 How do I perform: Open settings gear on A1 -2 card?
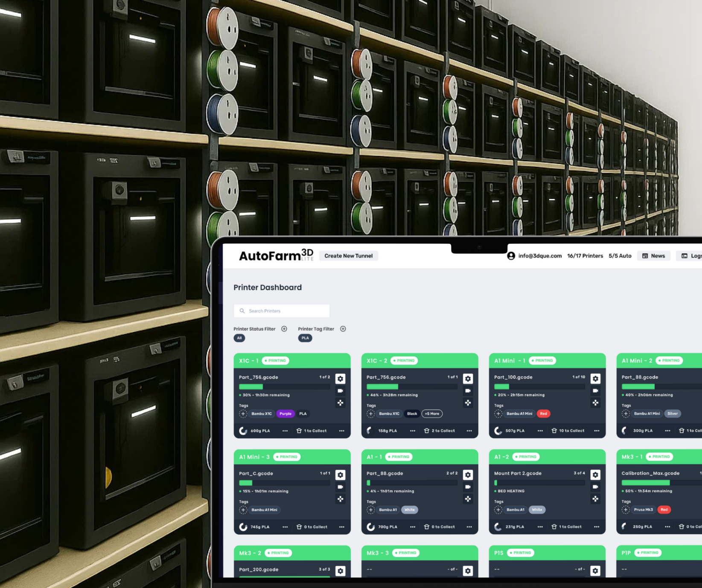click(595, 475)
